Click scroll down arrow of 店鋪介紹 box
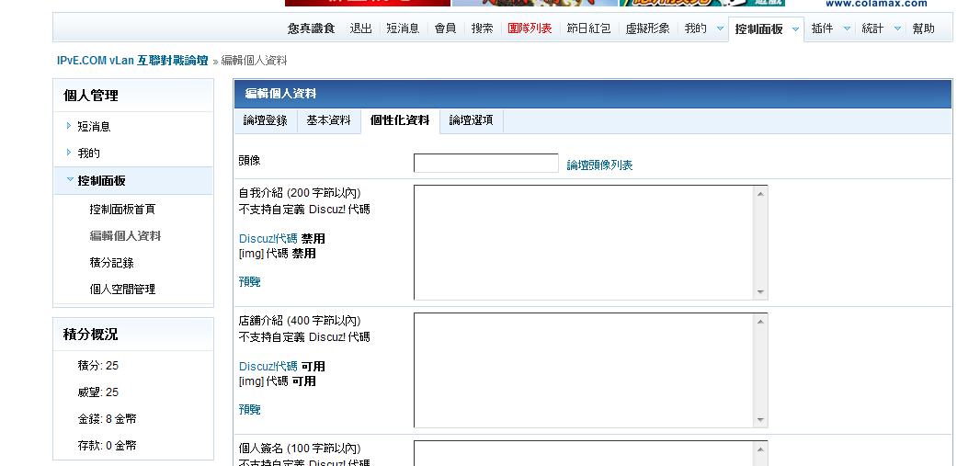This screenshot has height=466, width=980. coord(760,420)
